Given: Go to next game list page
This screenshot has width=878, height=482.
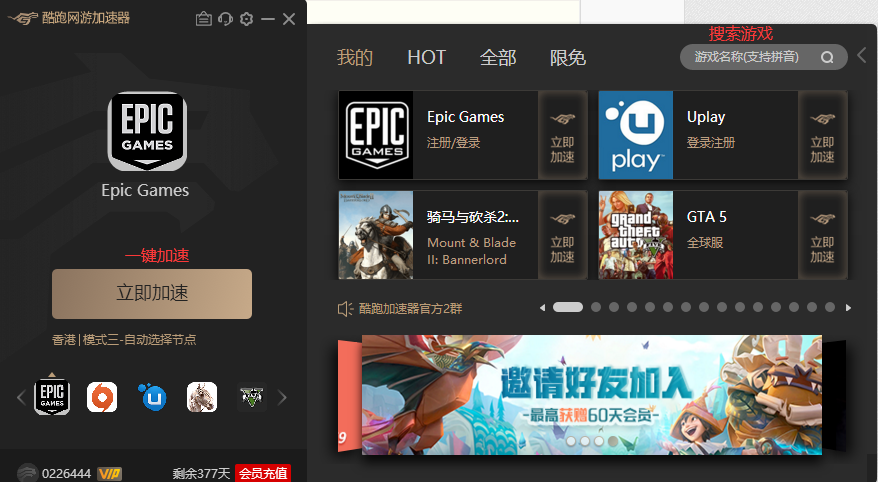Looking at the screenshot, I should click(x=848, y=307).
